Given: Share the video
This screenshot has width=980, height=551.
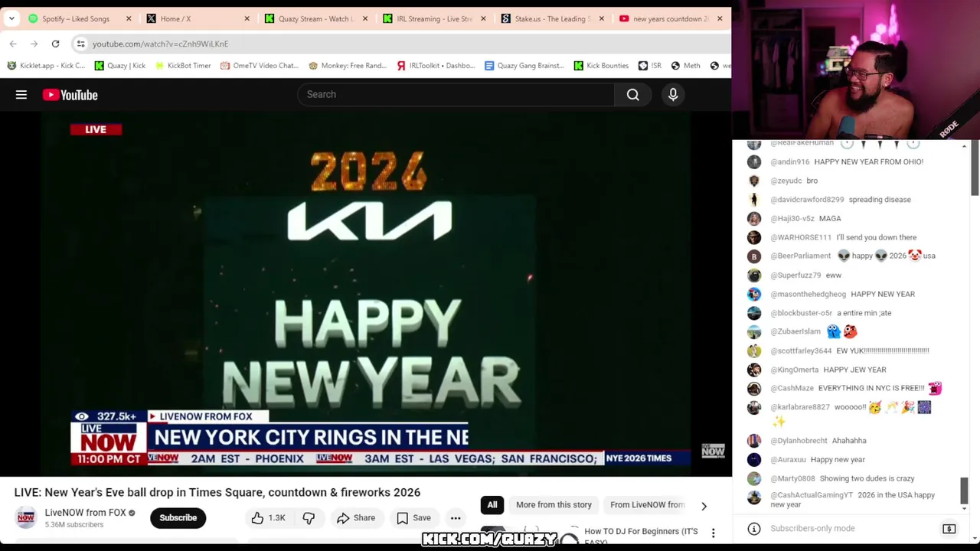Looking at the screenshot, I should coord(356,518).
